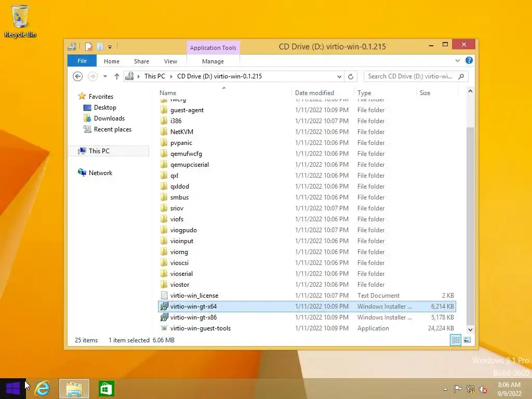Open address bar history dropdown
This screenshot has width=532, height=399.
tap(339, 77)
